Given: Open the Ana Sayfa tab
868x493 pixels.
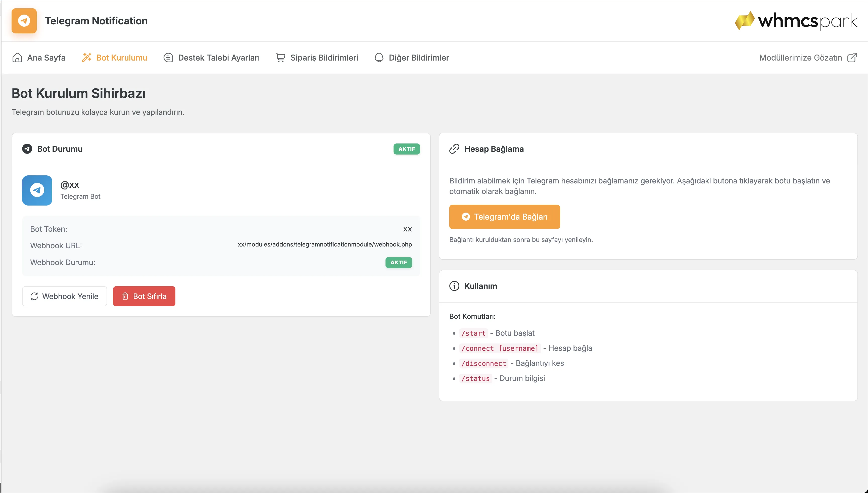Looking at the screenshot, I should [39, 58].
